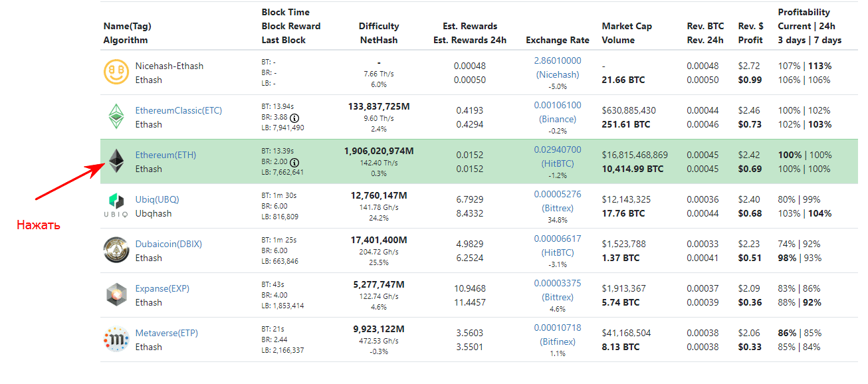Click the Nicehash-Ethash row name
This screenshot has width=868, height=384.
tap(169, 66)
